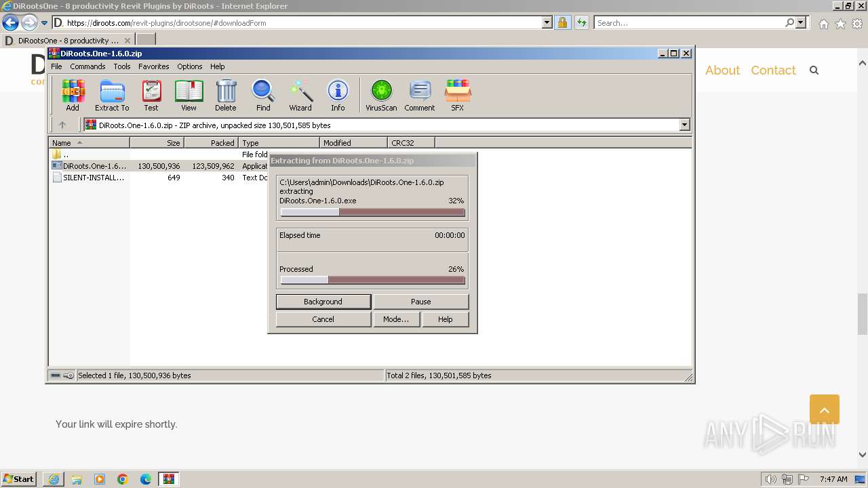Screen dimensions: 868x488
Task: Click the Delete trash icon
Action: coord(226,95)
